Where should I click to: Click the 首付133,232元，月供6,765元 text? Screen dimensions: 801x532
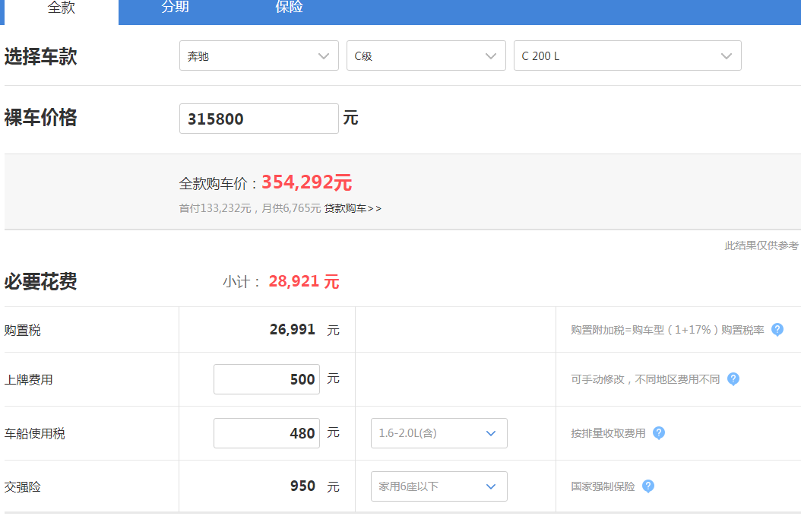(250, 208)
